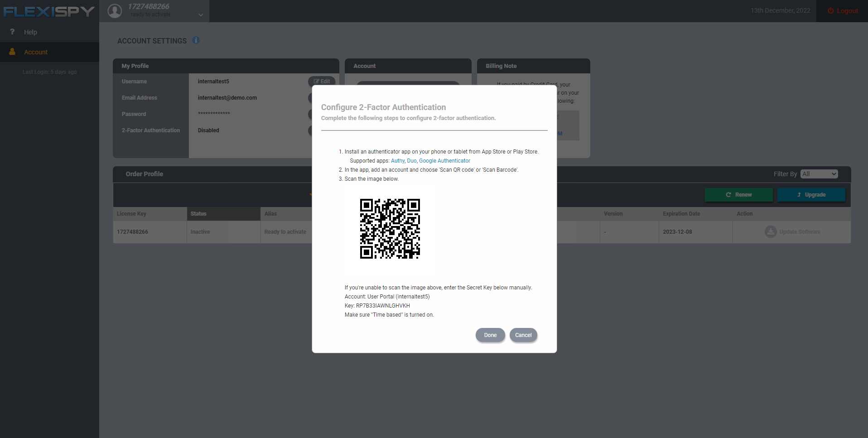Click license key 1727488266 table cell
Image resolution: width=868 pixels, height=438 pixels.
(x=150, y=232)
